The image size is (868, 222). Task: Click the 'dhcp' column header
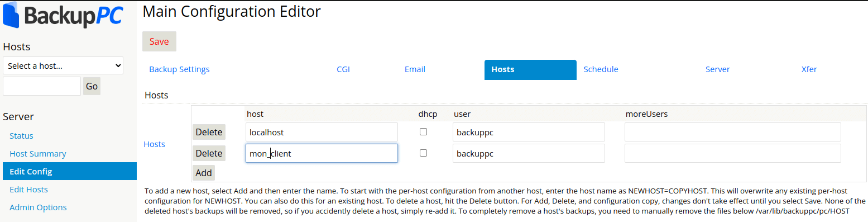pyautogui.click(x=428, y=114)
